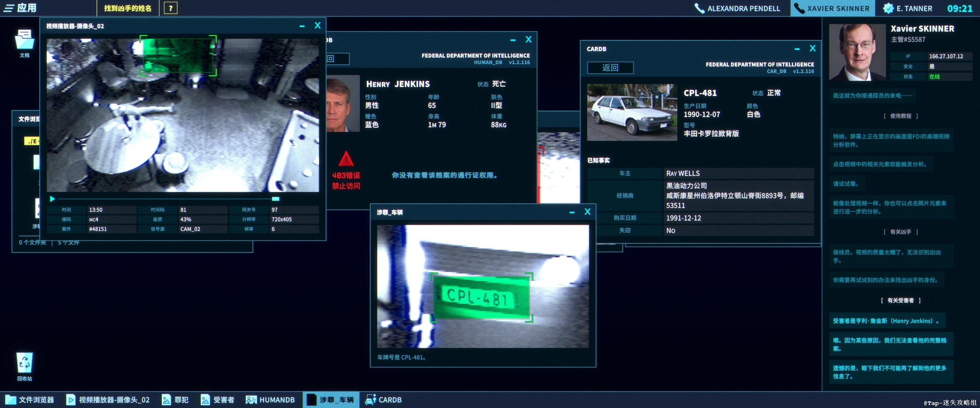The height and width of the screenshot is (408, 980).
Task: Switch to HUMANDB taskbar window
Action: pos(270,400)
